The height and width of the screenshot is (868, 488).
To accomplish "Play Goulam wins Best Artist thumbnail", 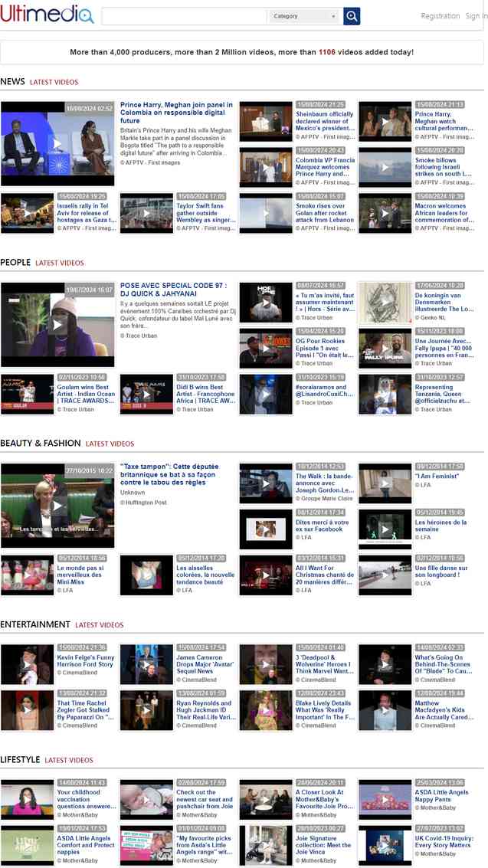I will (27, 394).
